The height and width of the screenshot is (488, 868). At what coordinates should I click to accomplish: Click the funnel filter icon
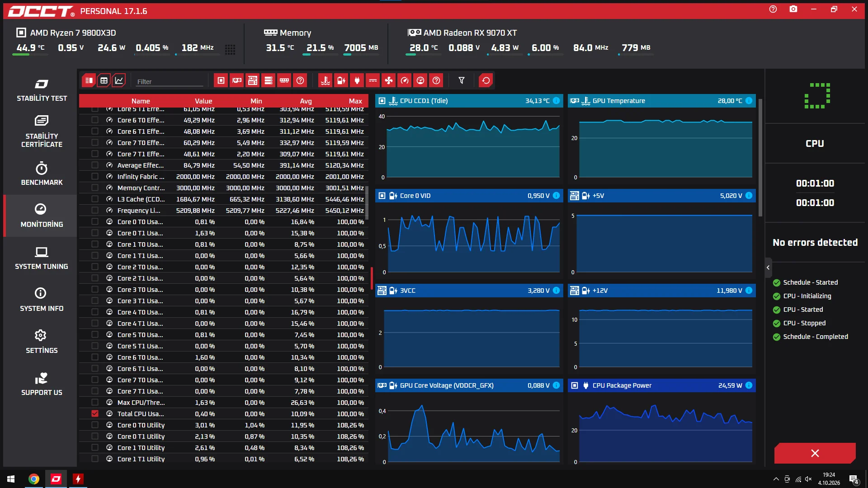click(462, 81)
